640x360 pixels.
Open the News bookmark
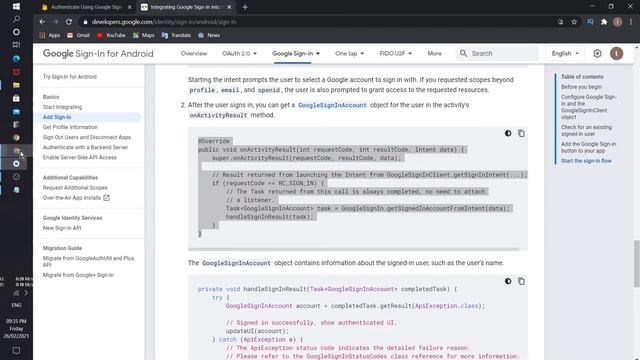(209, 36)
